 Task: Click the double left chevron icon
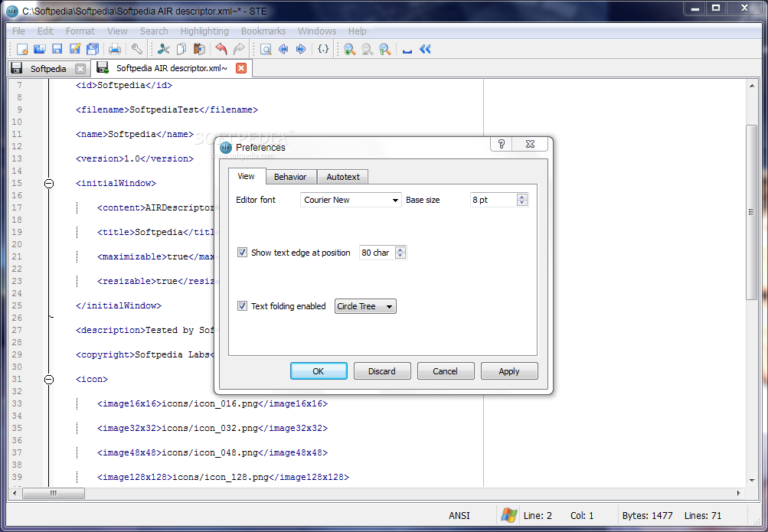[x=425, y=50]
